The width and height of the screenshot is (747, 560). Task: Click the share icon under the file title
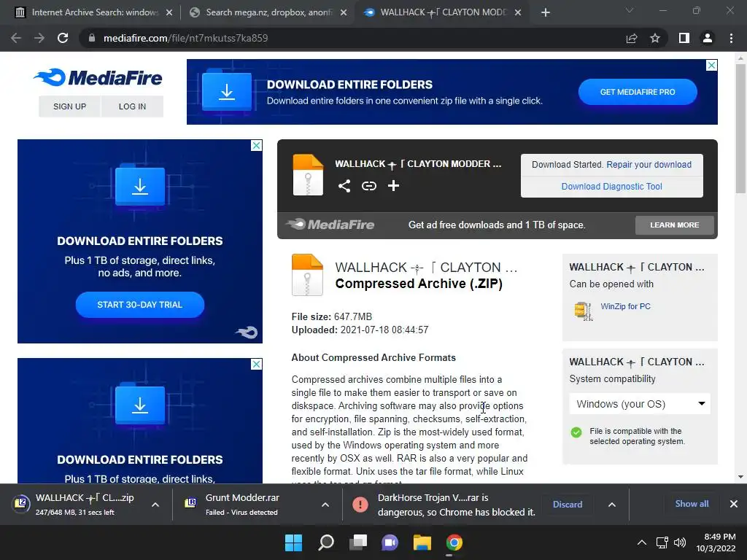tap(344, 186)
